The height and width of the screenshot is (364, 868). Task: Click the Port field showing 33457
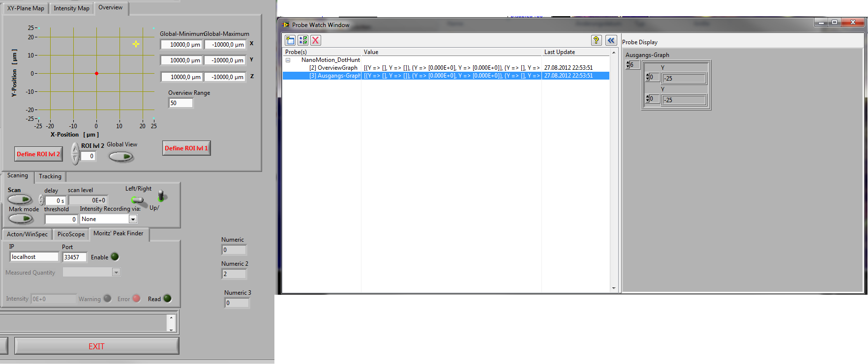[75, 257]
